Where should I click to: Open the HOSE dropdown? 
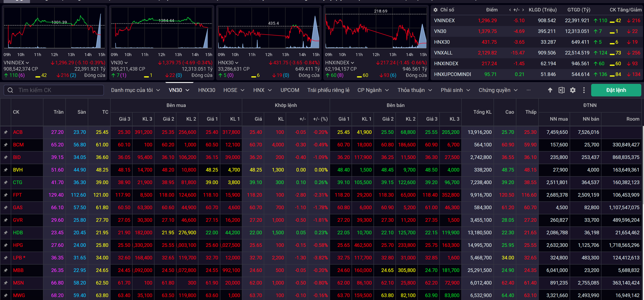click(234, 90)
